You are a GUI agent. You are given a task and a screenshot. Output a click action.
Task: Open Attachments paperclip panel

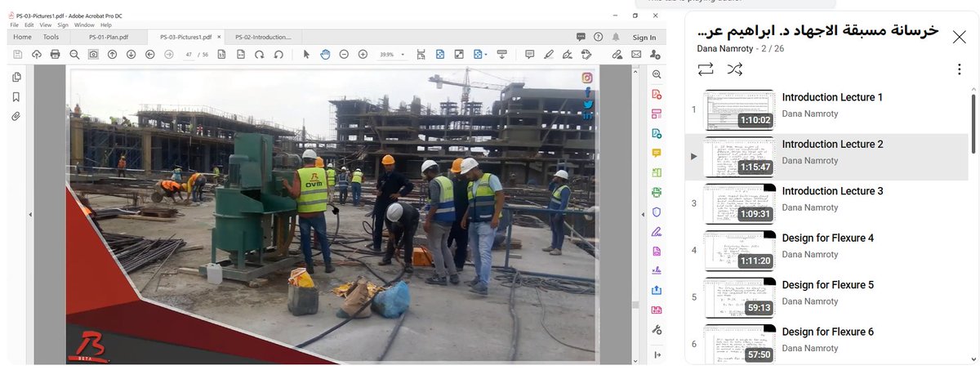pos(16,116)
